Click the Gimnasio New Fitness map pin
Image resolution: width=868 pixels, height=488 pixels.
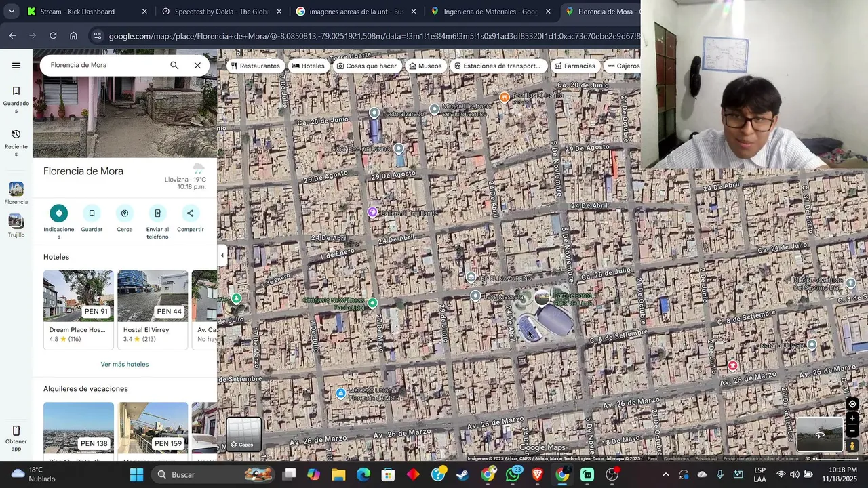(372, 302)
